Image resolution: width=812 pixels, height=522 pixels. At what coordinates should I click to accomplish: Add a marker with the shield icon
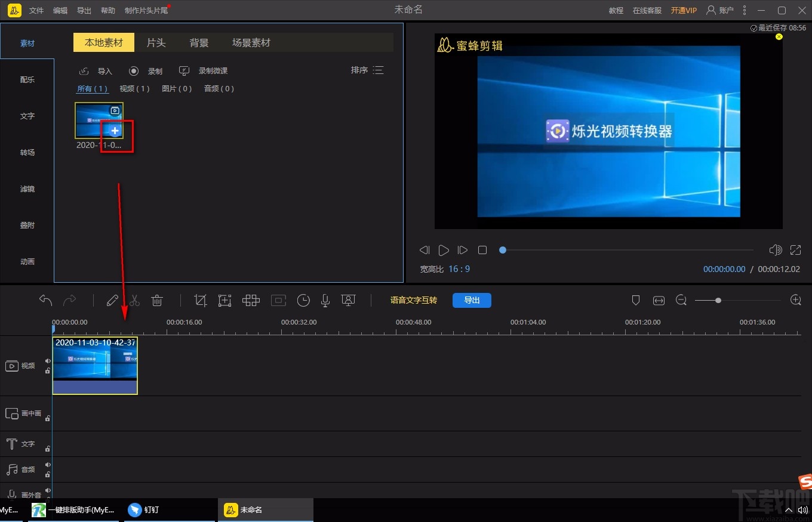pyautogui.click(x=636, y=301)
